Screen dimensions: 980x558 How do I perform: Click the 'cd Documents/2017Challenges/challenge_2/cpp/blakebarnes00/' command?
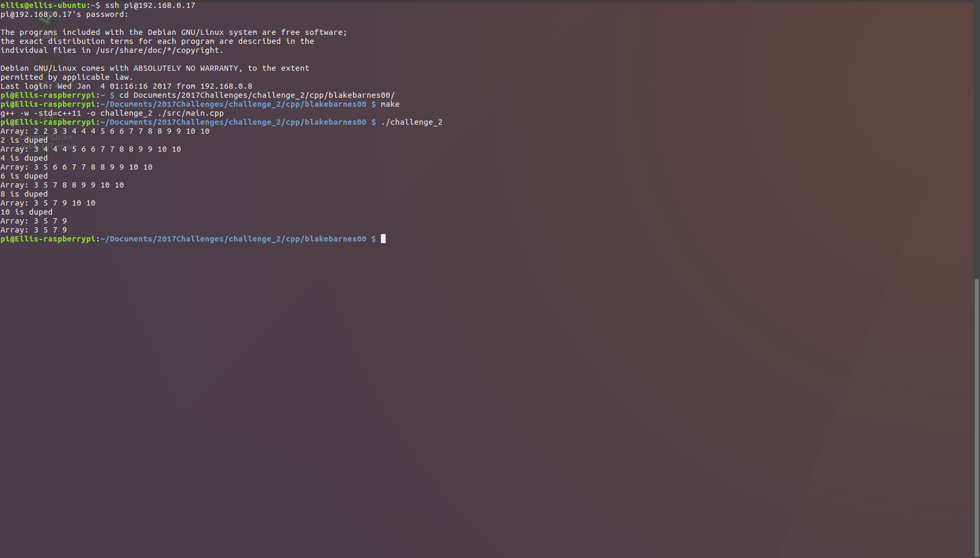(257, 95)
